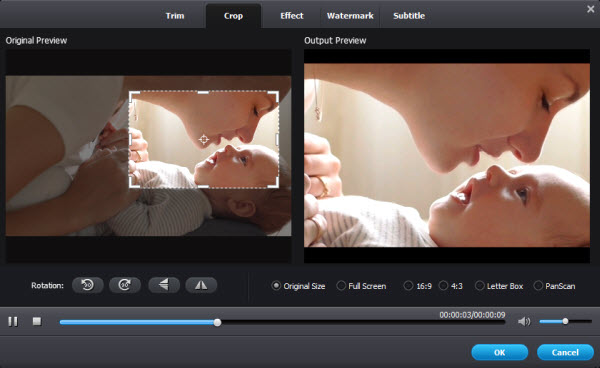Click the crop box left edge handle
Image resolution: width=600 pixels, height=368 pixels.
click(x=130, y=139)
